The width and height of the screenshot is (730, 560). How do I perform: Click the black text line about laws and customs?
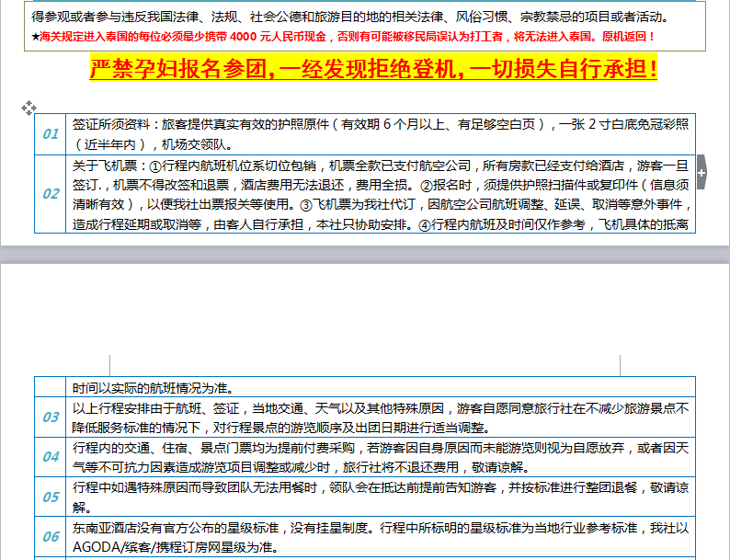349,17
